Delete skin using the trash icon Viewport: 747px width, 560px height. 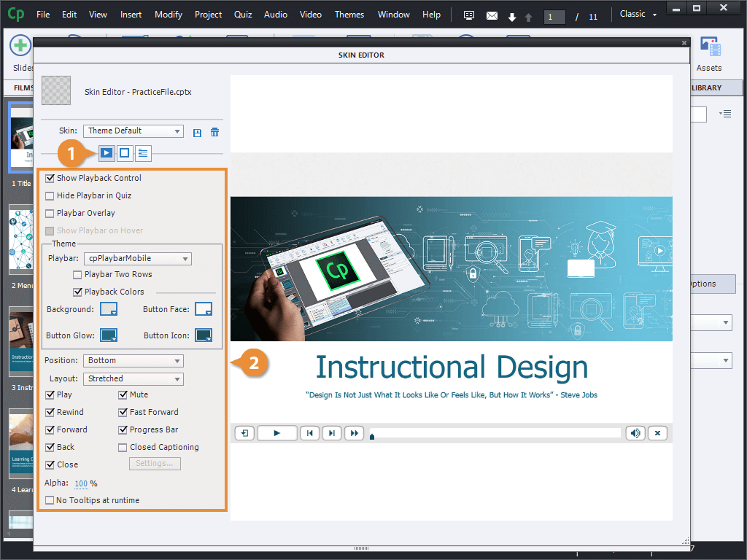pyautogui.click(x=214, y=132)
